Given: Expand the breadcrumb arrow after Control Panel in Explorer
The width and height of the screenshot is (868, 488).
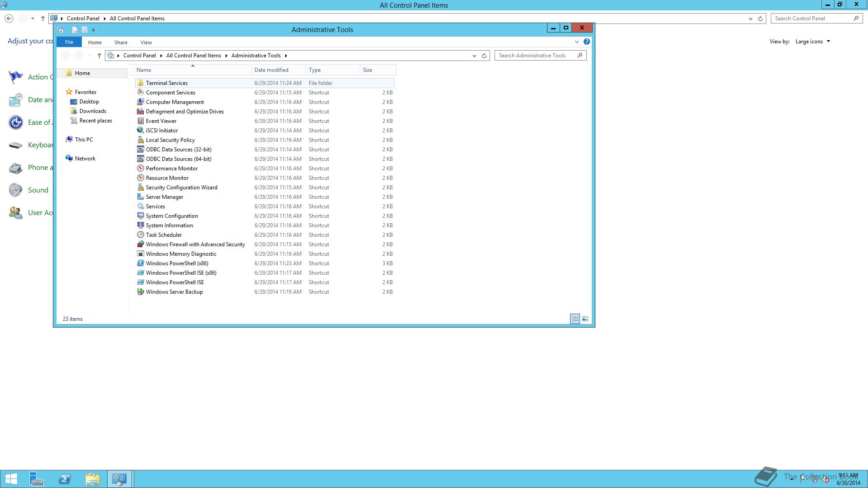Looking at the screenshot, I should coord(161,56).
